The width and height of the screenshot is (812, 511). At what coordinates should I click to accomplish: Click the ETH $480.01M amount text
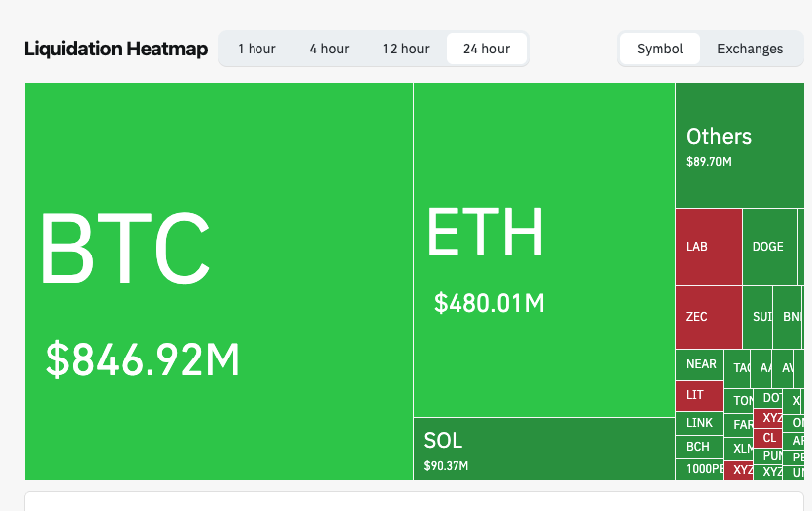[489, 303]
